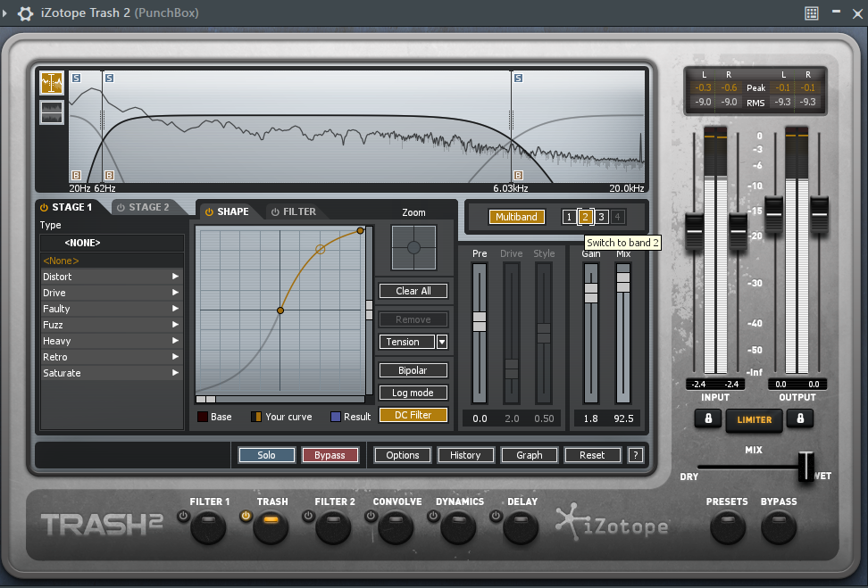Viewport: 868px width, 588px height.
Task: Toggle the Stage 1 power icon
Action: 44,207
